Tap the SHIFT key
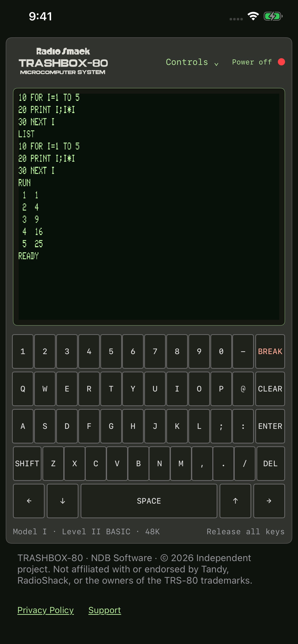The height and width of the screenshot is (644, 298). pyautogui.click(x=27, y=464)
